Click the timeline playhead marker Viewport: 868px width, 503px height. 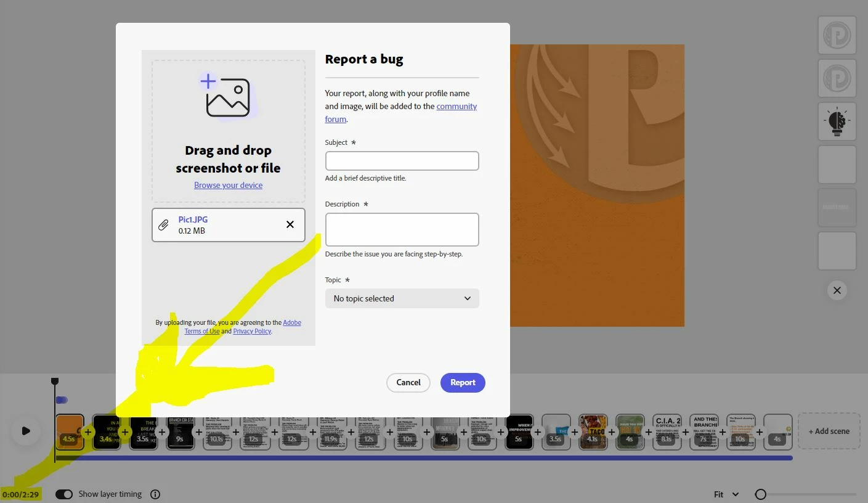coord(55,382)
